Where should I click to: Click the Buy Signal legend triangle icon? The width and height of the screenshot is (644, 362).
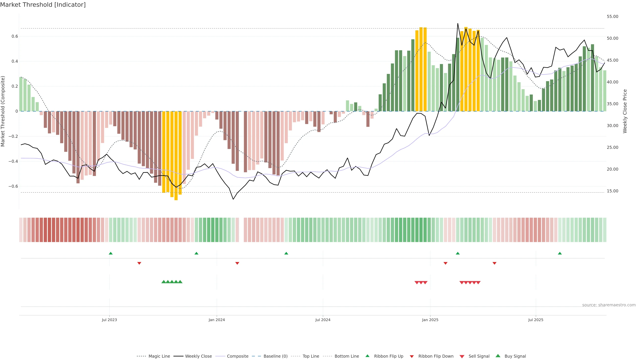pos(498,356)
